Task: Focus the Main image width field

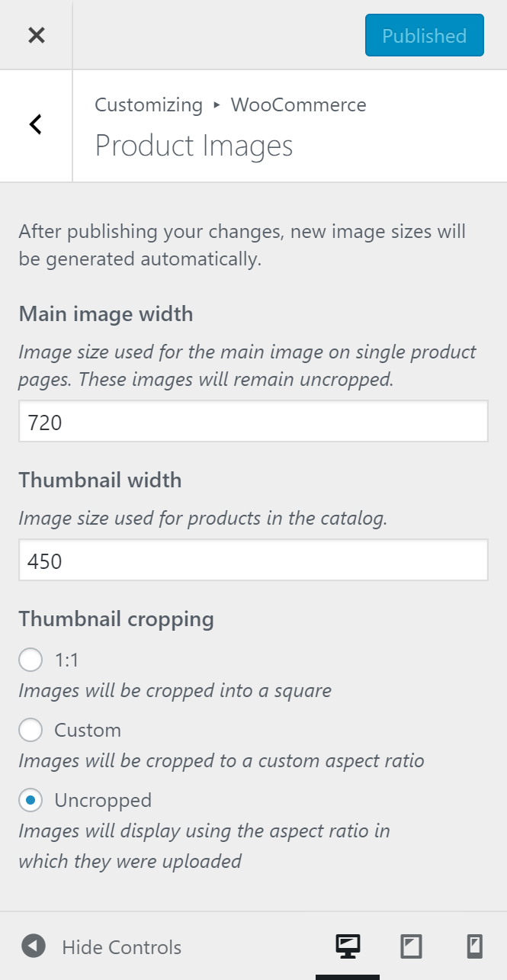Action: [253, 422]
